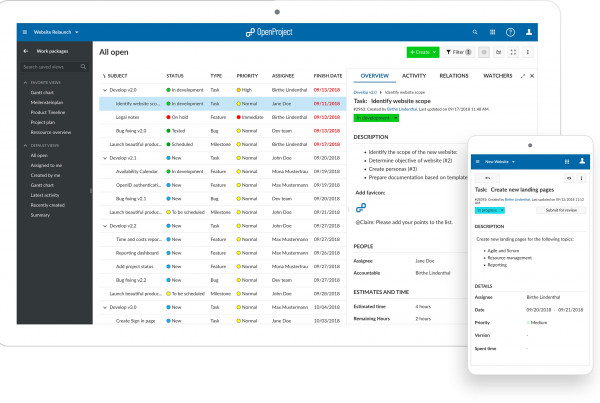
Task: Go back using the arrow beside Work packages
Action: [x=26, y=51]
